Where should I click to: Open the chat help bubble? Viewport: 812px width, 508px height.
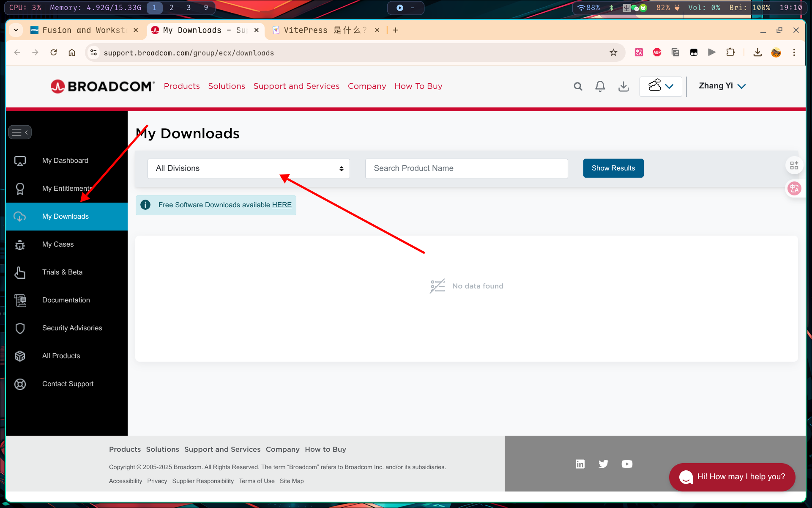tap(732, 477)
